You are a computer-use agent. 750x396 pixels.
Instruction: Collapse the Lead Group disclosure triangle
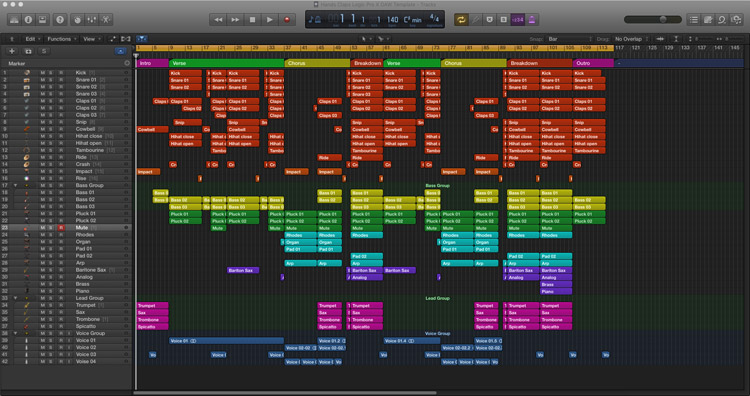pos(15,298)
